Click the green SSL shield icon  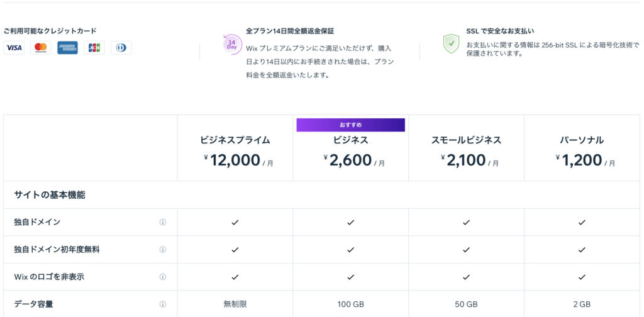click(451, 43)
